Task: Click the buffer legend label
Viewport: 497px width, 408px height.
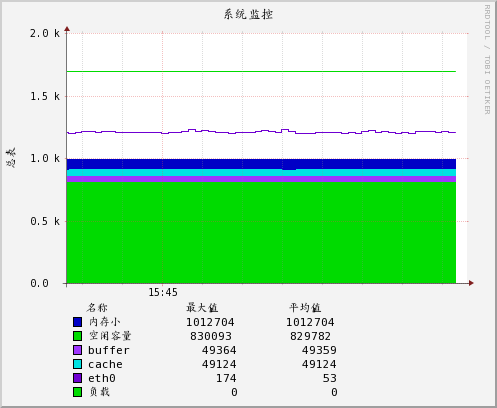Action: pos(109,350)
